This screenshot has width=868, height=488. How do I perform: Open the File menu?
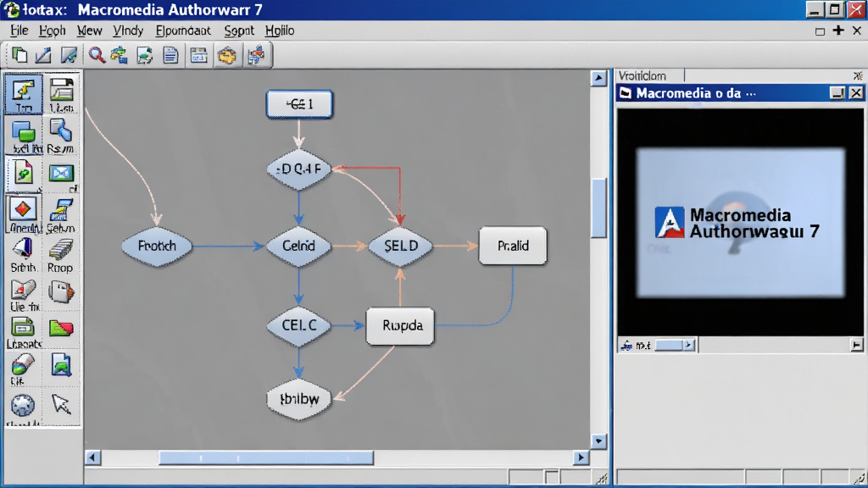pos(19,30)
